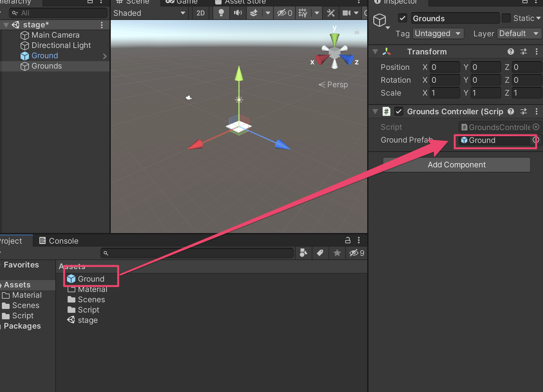The height and width of the screenshot is (392, 543).
Task: Open Shaded draw mode dropdown
Action: [150, 13]
